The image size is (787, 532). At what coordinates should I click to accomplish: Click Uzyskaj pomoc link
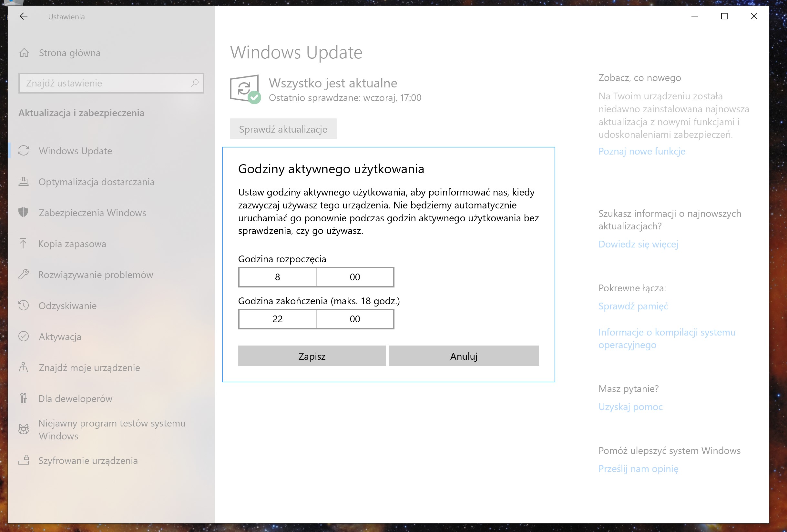pyautogui.click(x=630, y=407)
